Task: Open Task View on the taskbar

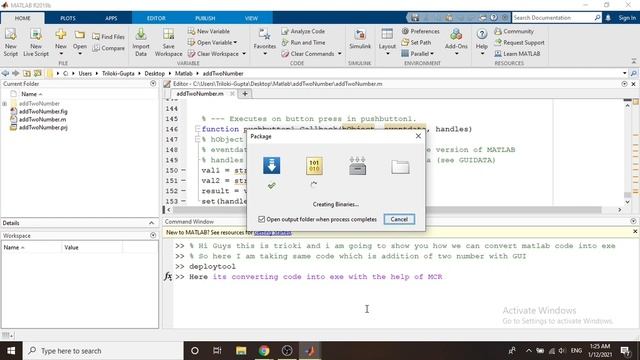Action: pos(218,351)
